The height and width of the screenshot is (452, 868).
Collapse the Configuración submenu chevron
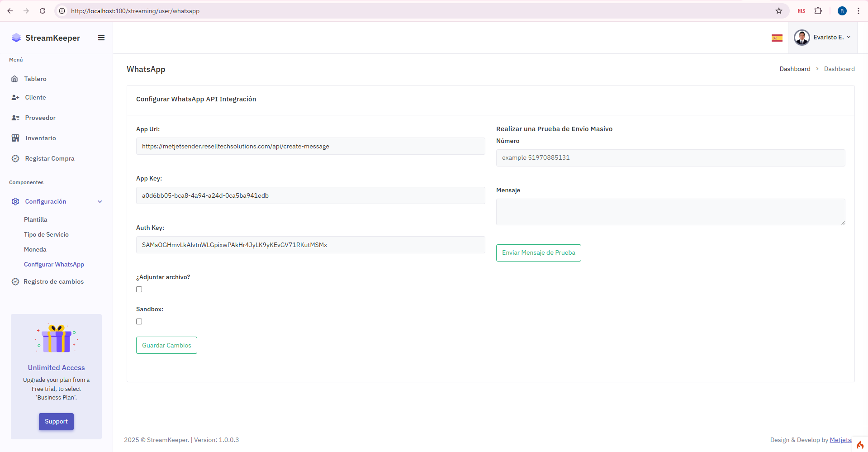tap(100, 202)
